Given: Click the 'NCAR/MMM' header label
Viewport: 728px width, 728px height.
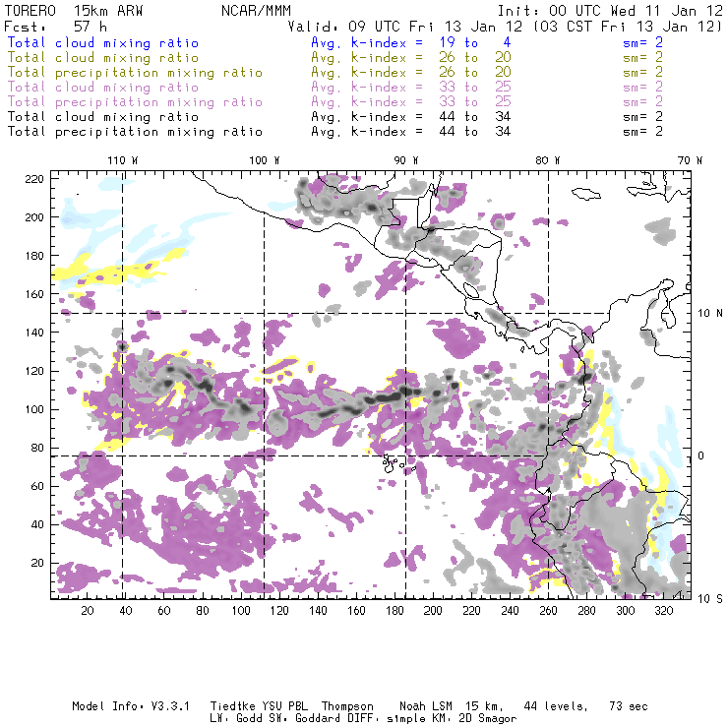Looking at the screenshot, I should [257, 11].
